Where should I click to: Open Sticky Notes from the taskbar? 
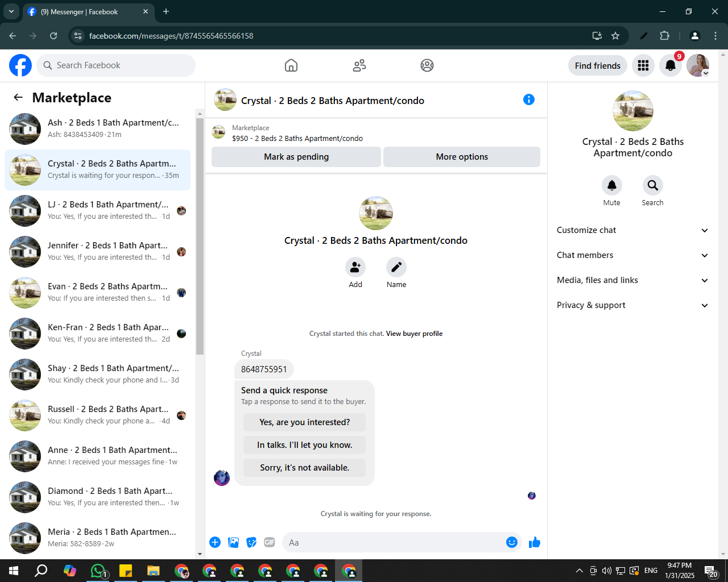tap(126, 571)
